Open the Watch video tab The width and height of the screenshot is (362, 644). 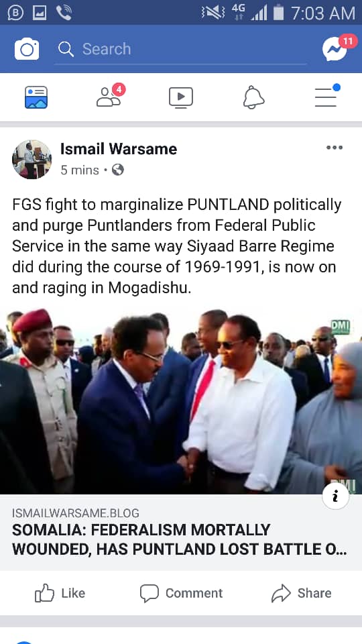coord(180,98)
